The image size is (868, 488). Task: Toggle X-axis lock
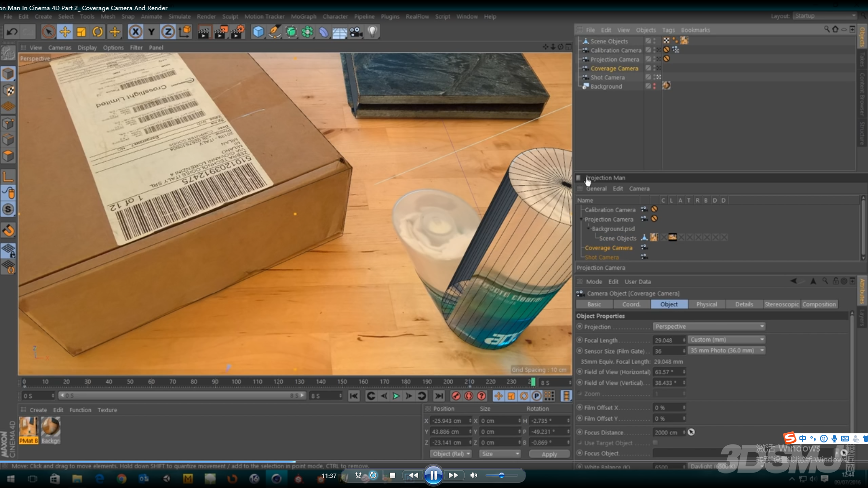(x=135, y=32)
